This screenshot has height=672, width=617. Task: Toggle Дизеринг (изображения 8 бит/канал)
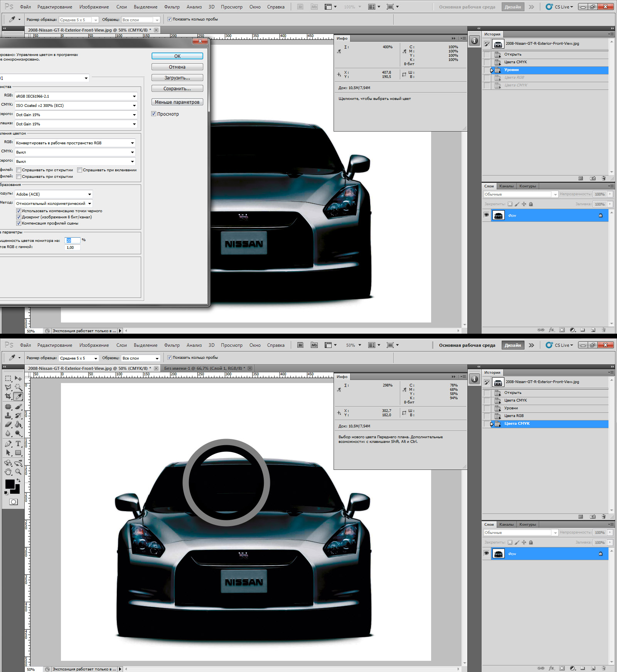tap(19, 217)
